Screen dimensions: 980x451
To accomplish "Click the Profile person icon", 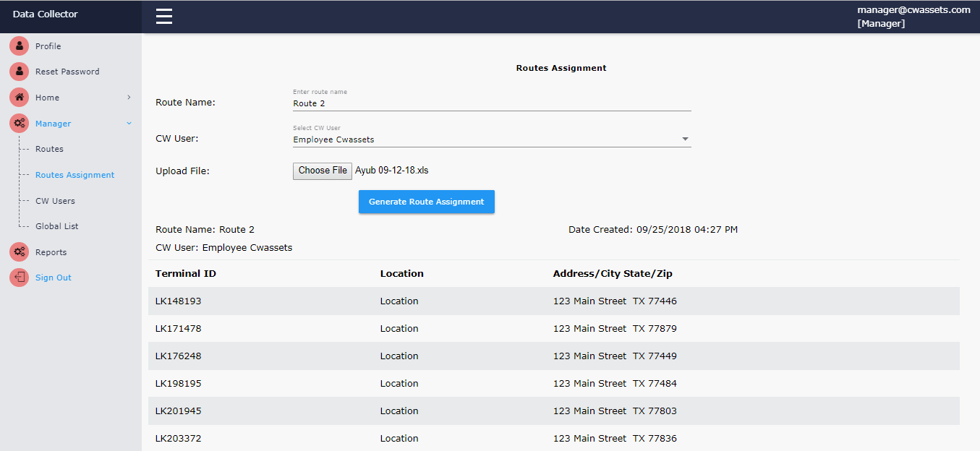I will [20, 46].
